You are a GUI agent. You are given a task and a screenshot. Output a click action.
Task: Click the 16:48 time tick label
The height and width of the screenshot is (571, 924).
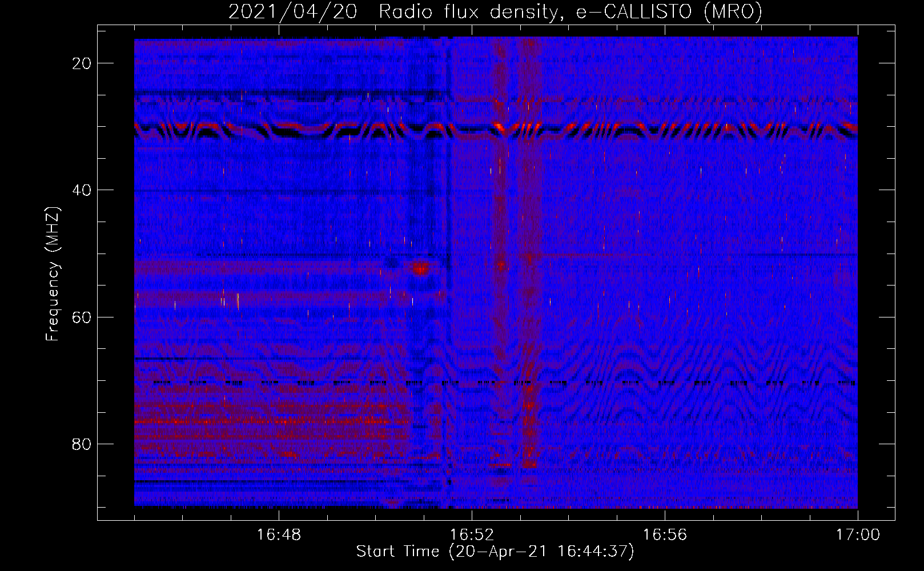(x=279, y=535)
